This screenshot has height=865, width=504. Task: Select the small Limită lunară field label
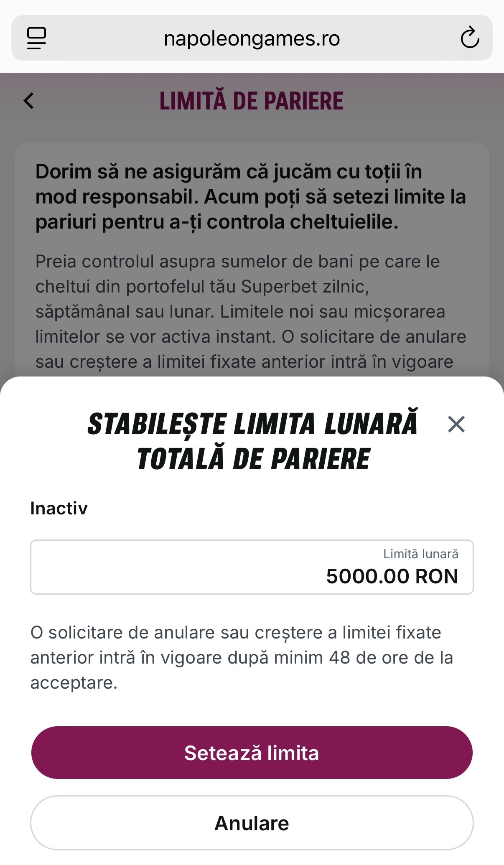tap(421, 554)
